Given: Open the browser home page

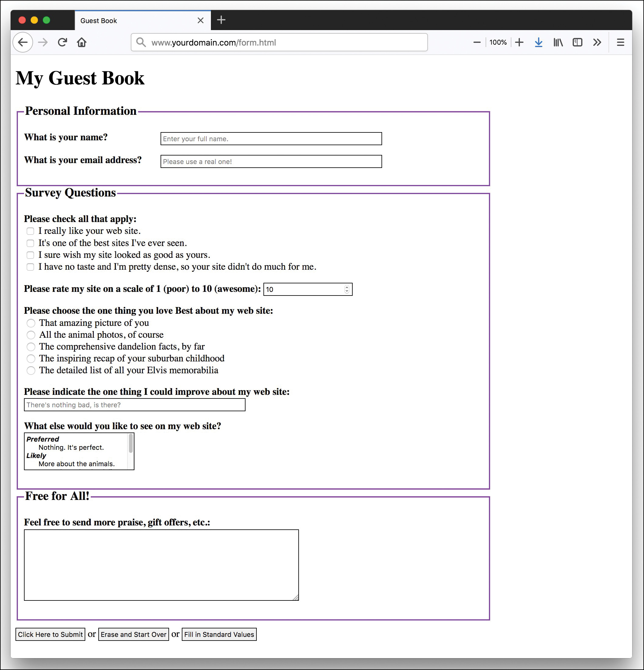Looking at the screenshot, I should (x=82, y=42).
